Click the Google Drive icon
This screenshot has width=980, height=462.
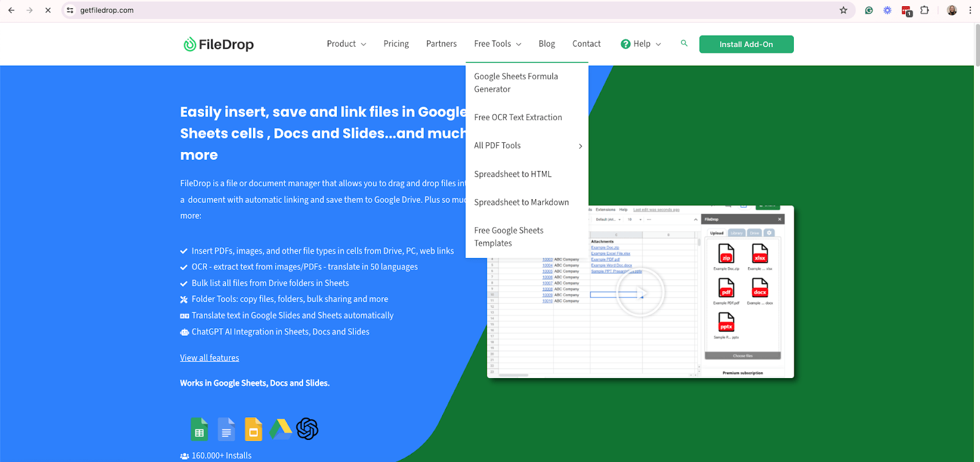click(280, 429)
